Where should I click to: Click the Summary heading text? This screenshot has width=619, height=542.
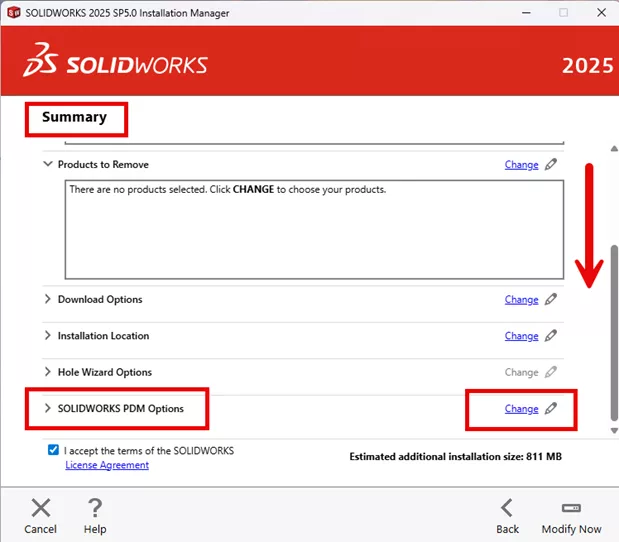pyautogui.click(x=74, y=117)
